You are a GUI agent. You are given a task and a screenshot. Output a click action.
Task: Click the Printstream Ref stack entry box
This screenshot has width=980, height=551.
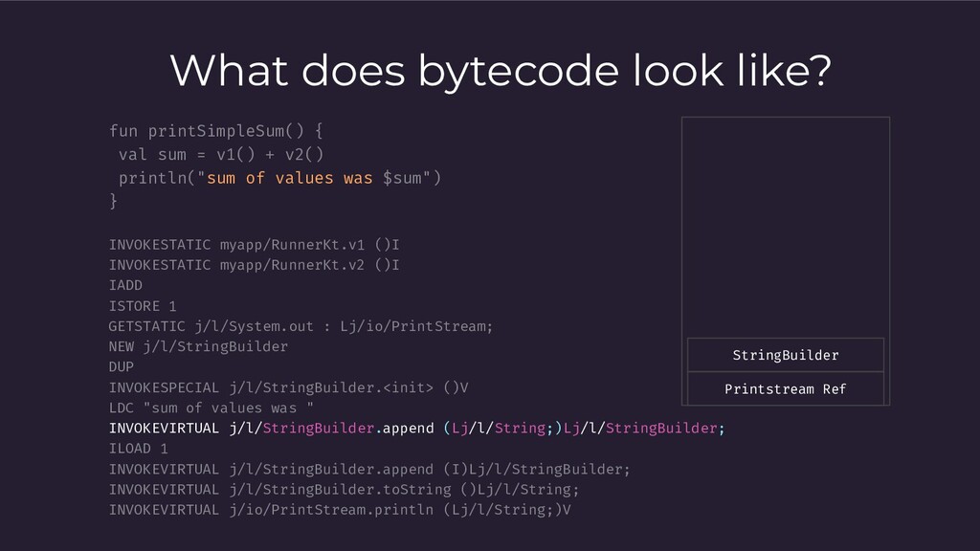pos(786,388)
